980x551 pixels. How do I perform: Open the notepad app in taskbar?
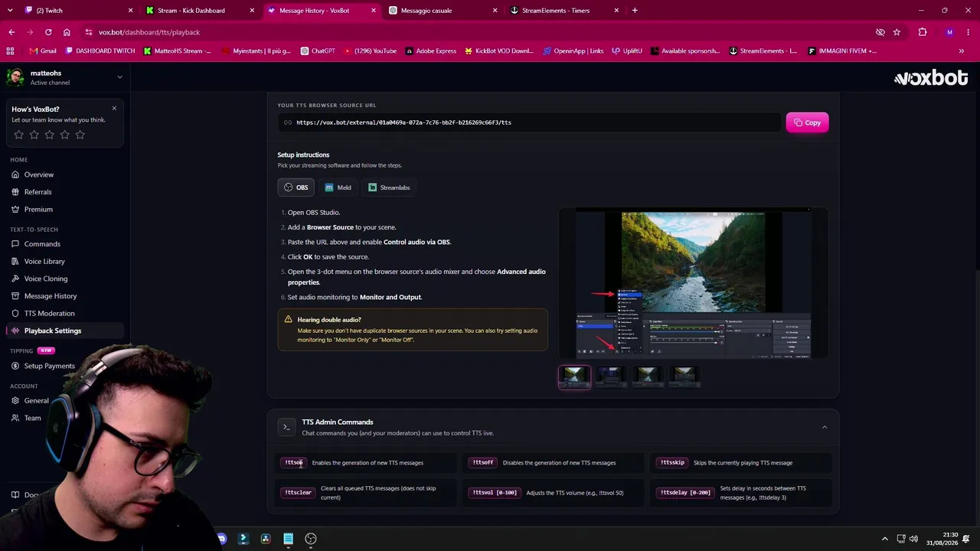click(288, 539)
